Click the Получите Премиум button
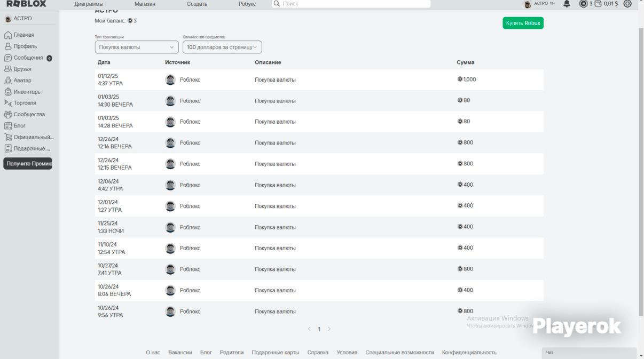The image size is (644, 359). pyautogui.click(x=28, y=164)
